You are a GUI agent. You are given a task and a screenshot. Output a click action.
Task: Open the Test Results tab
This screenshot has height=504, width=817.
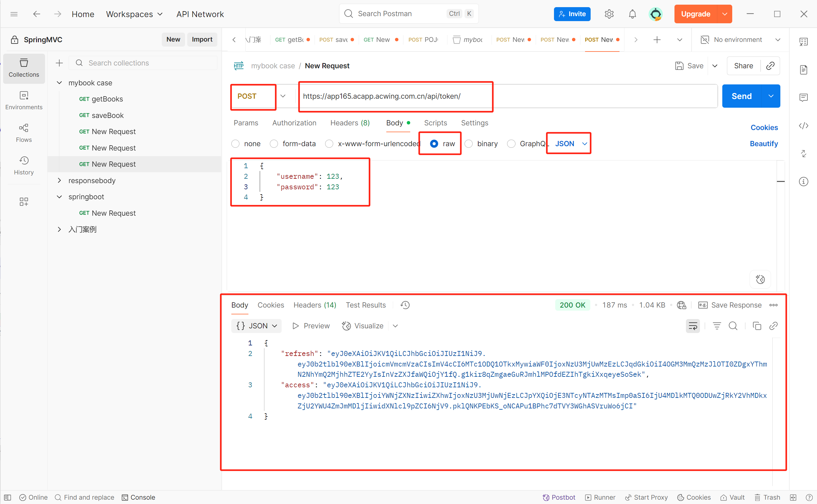coord(365,305)
